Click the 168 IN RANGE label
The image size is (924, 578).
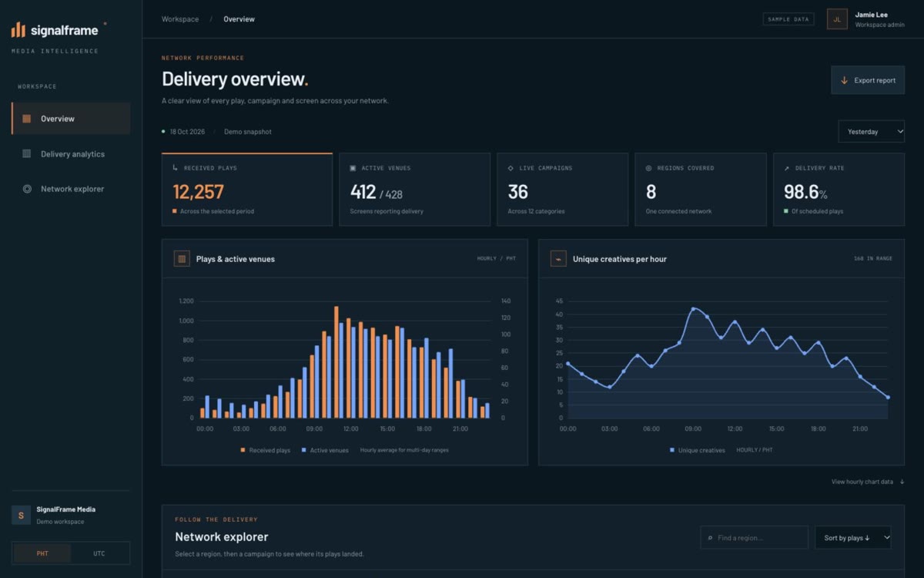click(x=873, y=259)
